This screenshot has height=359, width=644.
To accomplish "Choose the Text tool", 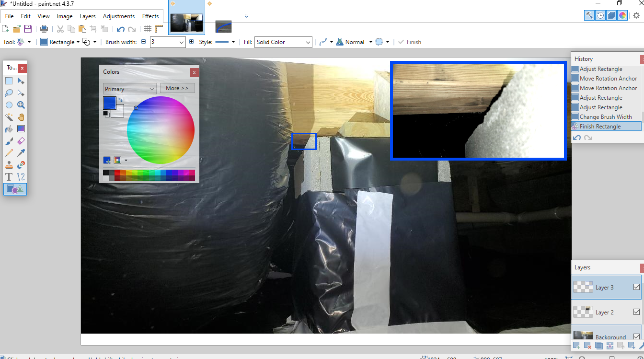I will coord(9,177).
